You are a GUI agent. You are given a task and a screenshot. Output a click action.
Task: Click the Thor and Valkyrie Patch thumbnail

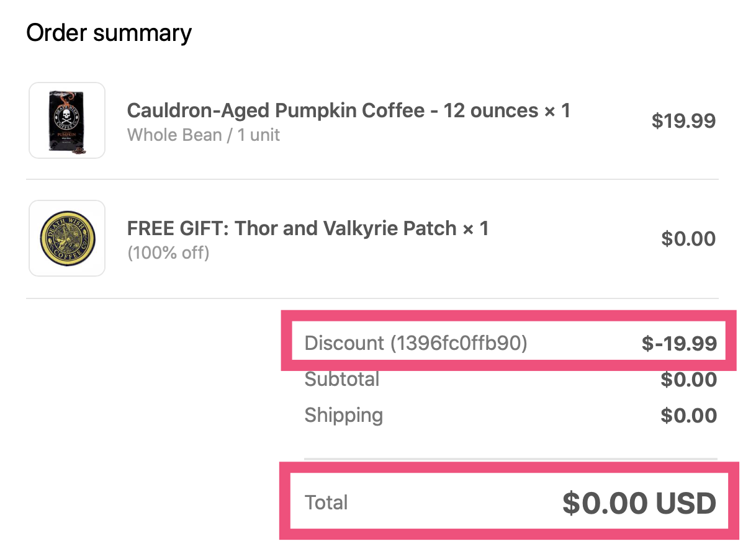[x=66, y=238]
